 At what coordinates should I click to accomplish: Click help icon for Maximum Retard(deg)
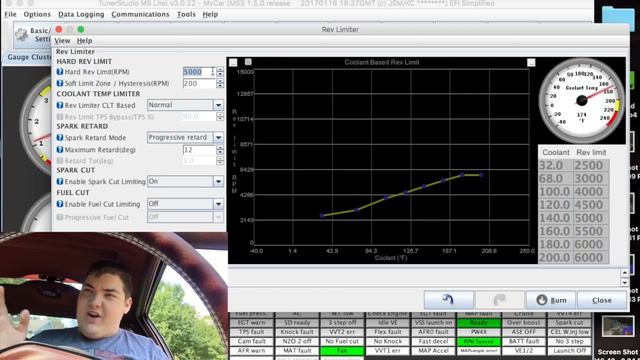coord(60,150)
